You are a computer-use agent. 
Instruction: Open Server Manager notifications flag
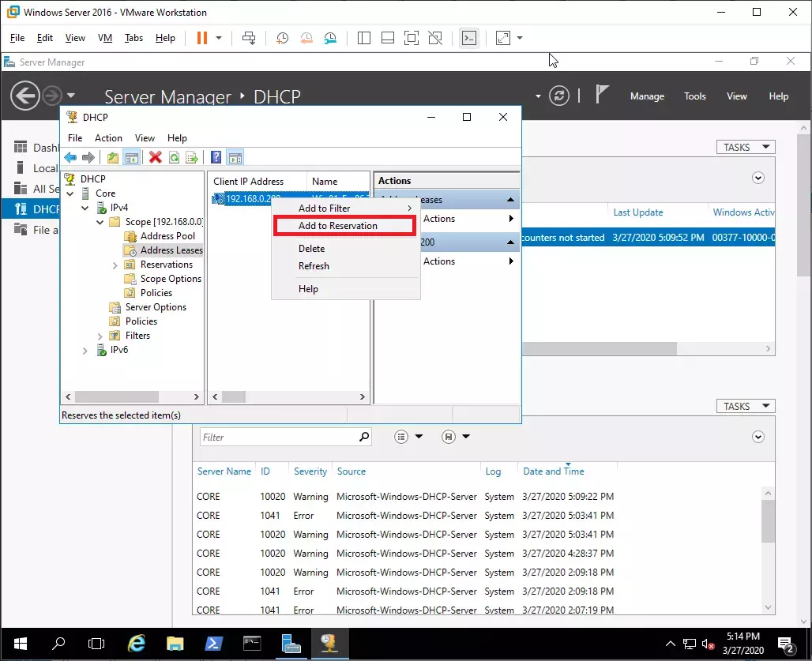click(601, 95)
